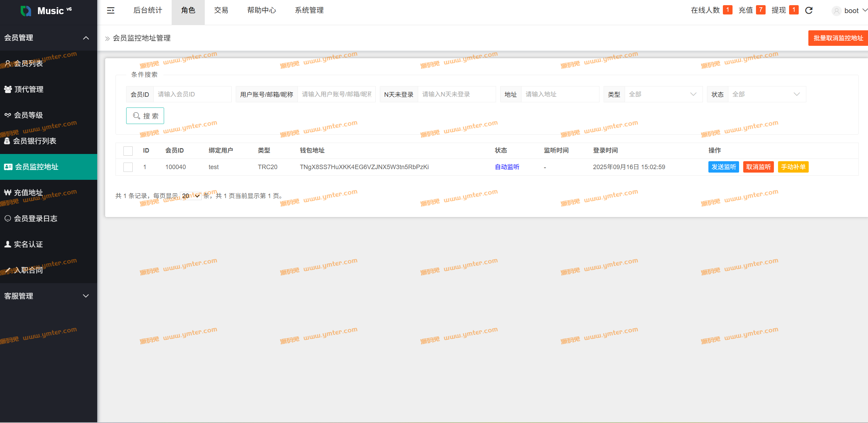Image resolution: width=868 pixels, height=423 pixels.
Task: Change the per-page count dropdown showing 20
Action: click(x=191, y=196)
